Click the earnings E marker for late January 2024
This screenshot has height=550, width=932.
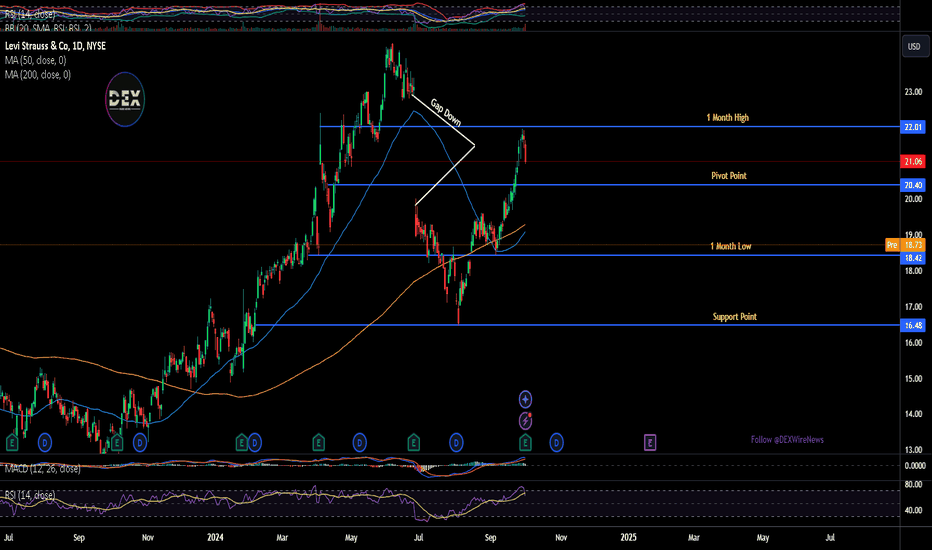pyautogui.click(x=241, y=442)
